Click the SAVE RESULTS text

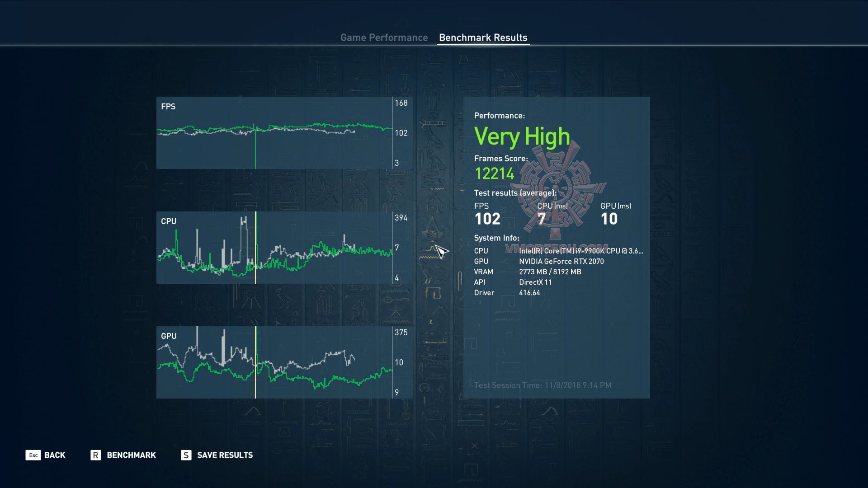coord(225,455)
